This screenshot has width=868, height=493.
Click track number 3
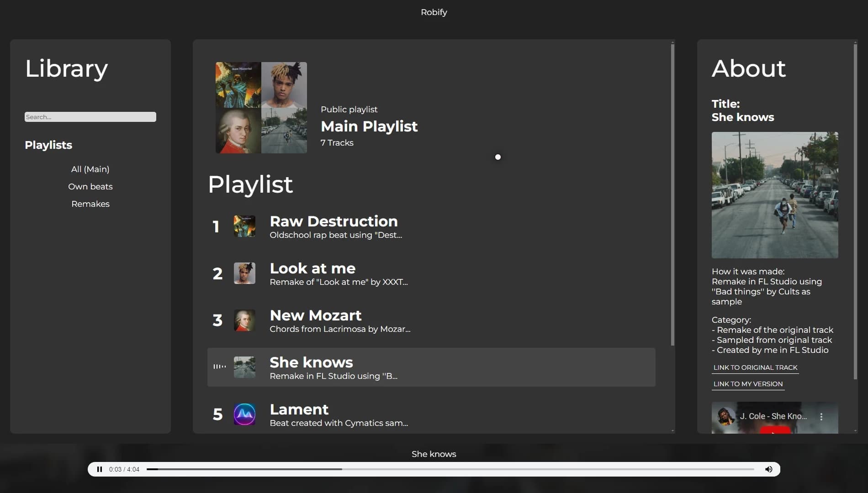[x=217, y=321]
